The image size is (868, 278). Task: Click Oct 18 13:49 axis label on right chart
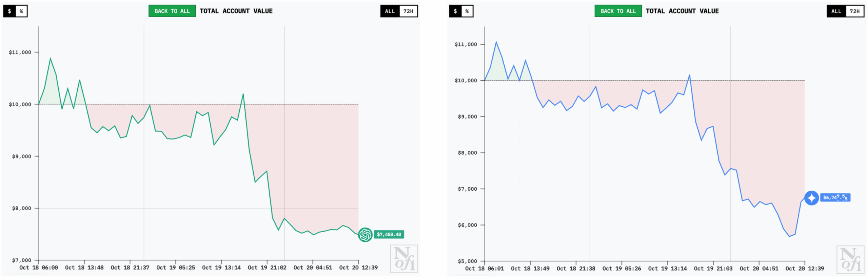tap(530, 269)
